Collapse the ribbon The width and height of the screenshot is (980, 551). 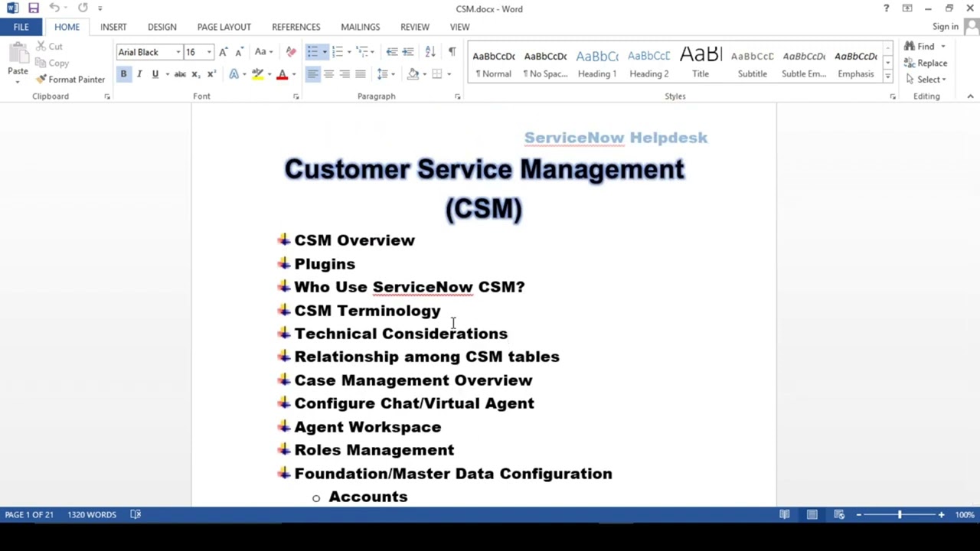click(x=970, y=96)
